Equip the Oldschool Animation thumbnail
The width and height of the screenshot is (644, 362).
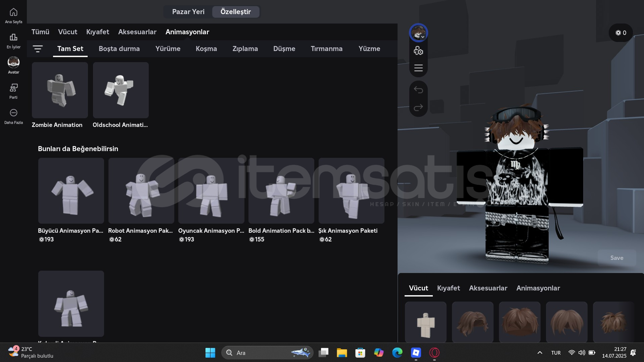pos(121,90)
